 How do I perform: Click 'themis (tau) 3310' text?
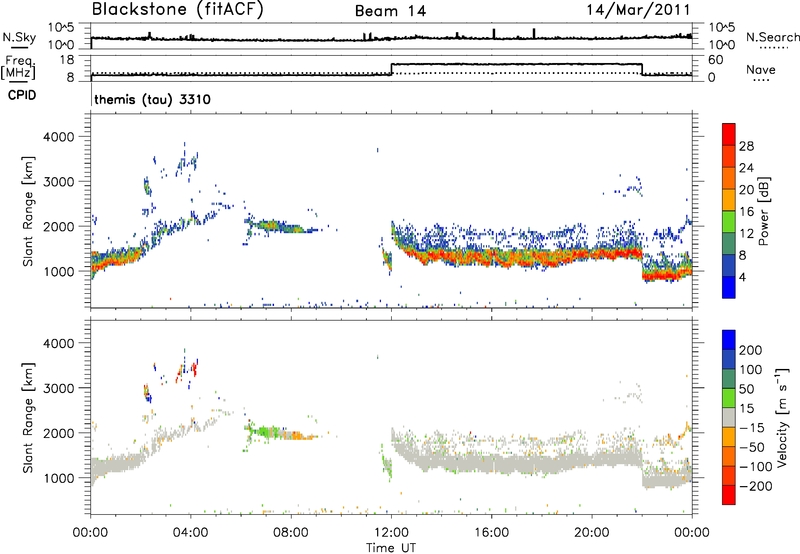152,99
